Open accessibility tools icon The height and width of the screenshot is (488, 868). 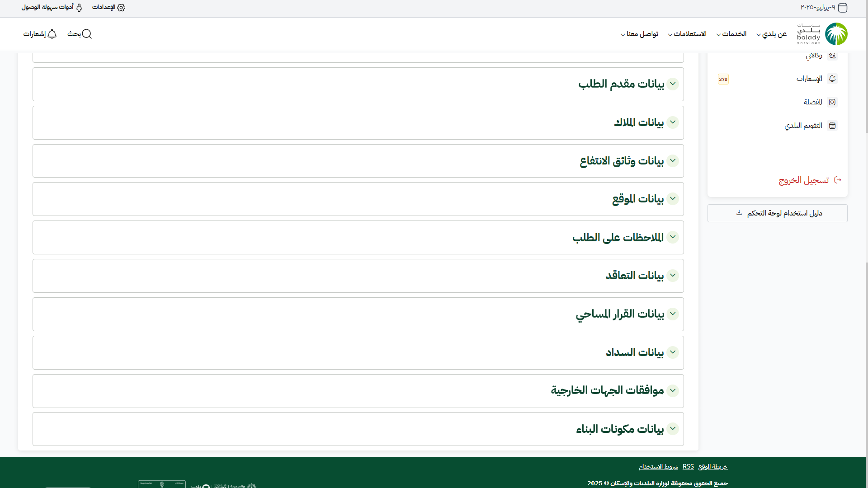point(79,7)
